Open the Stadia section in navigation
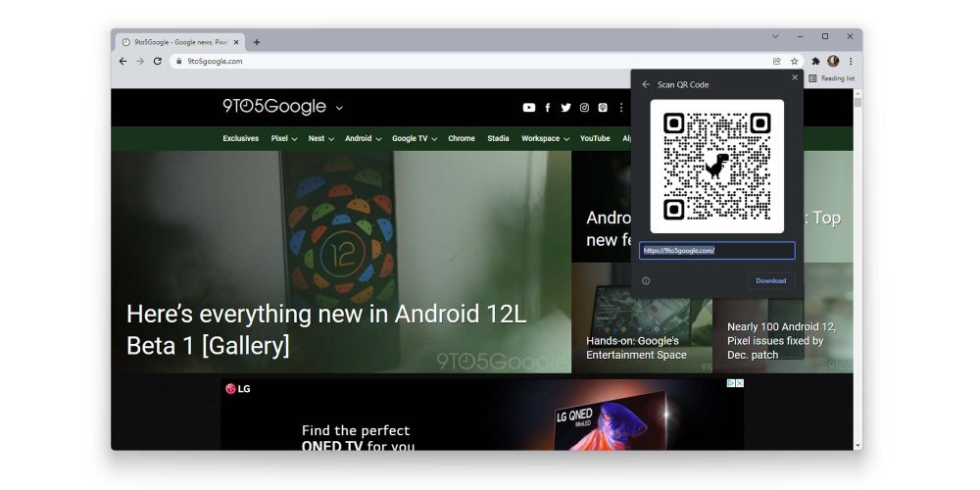Image resolution: width=980 pixels, height=490 pixels. 498,139
